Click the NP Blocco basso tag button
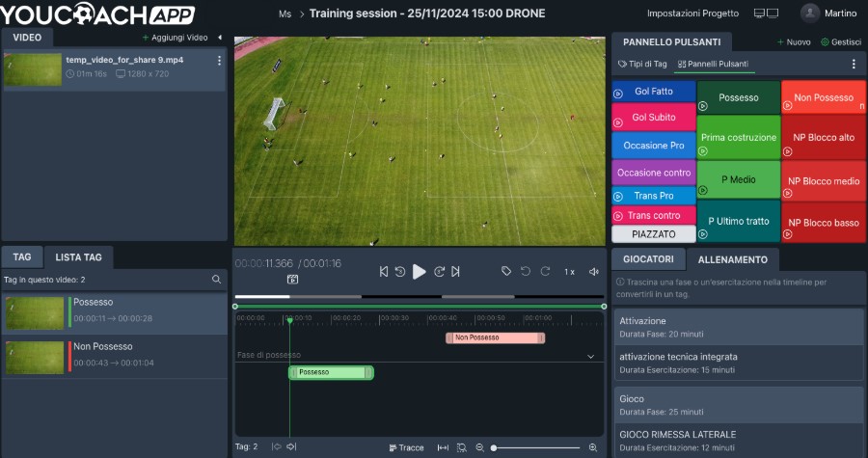868x458 pixels. tap(824, 223)
